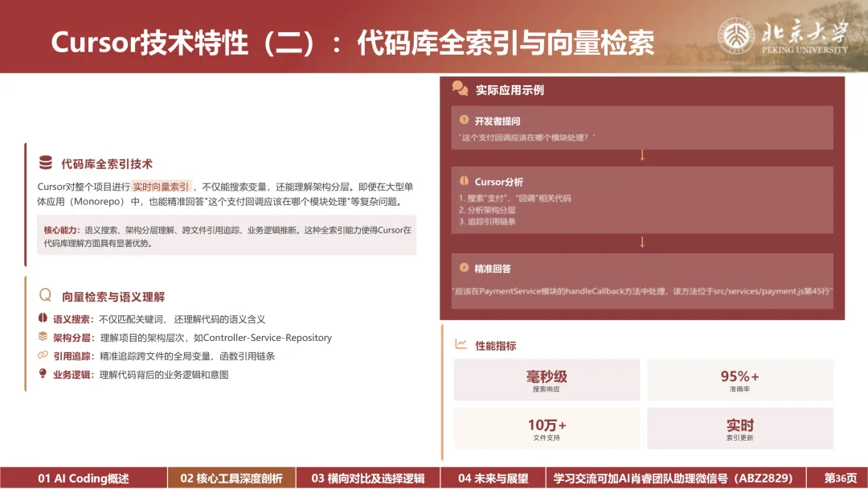This screenshot has height=489, width=868.
Task: Click the heading 向量检索与语义理解
Action: (113, 297)
